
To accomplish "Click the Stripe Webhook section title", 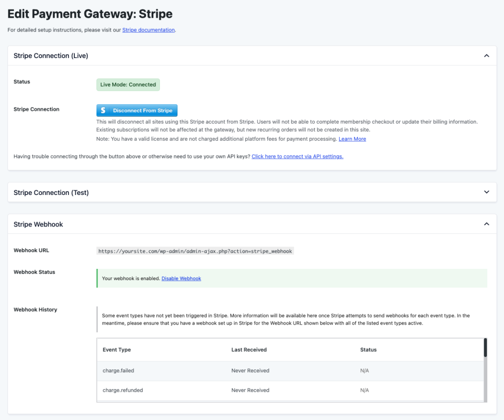I will click(38, 224).
